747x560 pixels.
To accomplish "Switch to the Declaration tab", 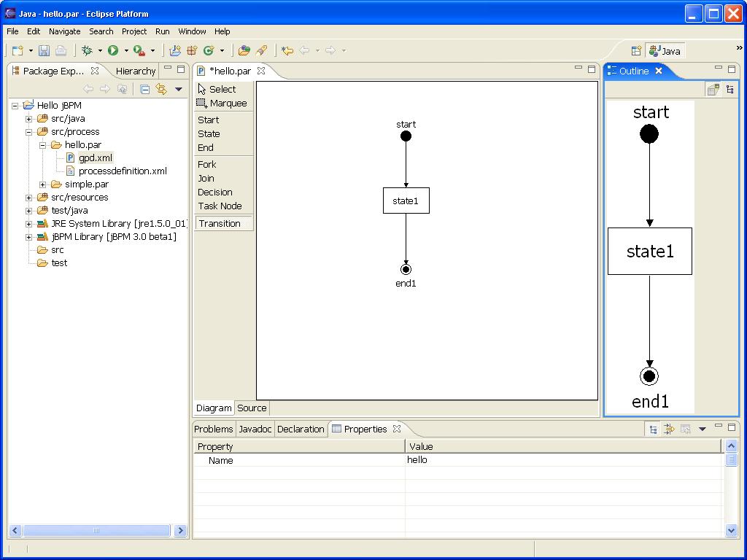I will coord(301,429).
